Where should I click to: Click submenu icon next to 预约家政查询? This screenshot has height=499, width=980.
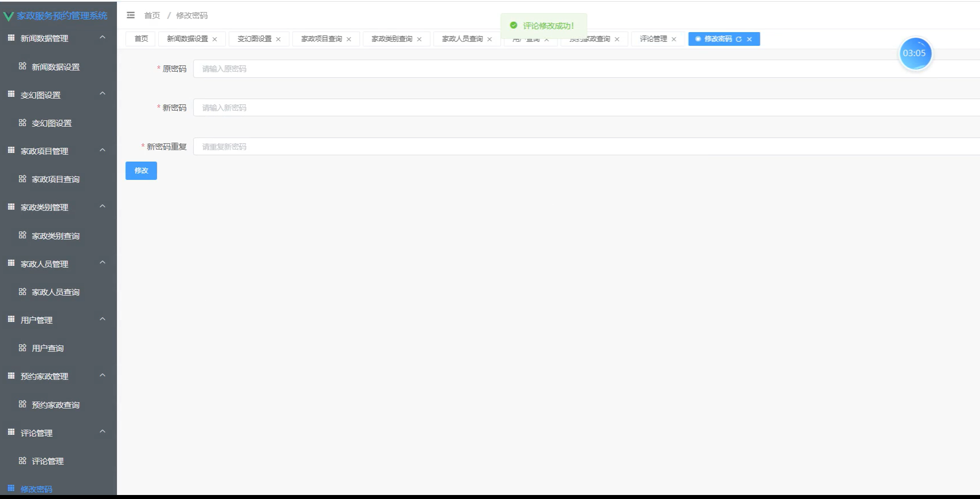(22, 404)
